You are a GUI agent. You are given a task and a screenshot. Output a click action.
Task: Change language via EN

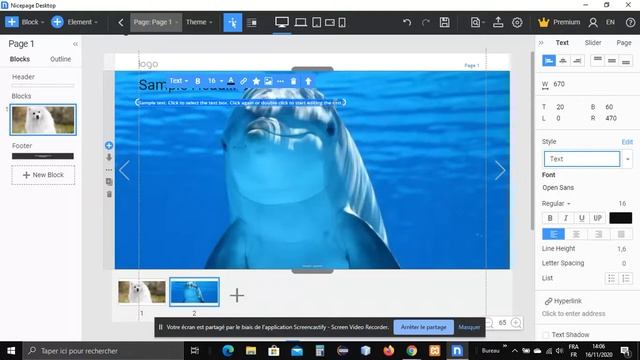coord(610,22)
